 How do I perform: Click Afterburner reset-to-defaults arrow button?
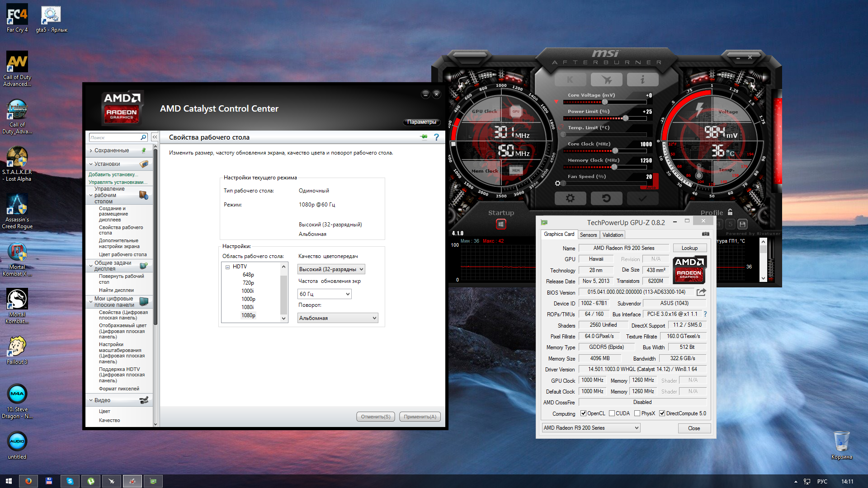pos(606,198)
